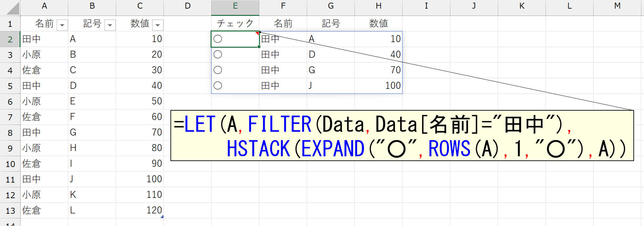Select column M header
Viewport: 644px width, 226px height.
617,7
